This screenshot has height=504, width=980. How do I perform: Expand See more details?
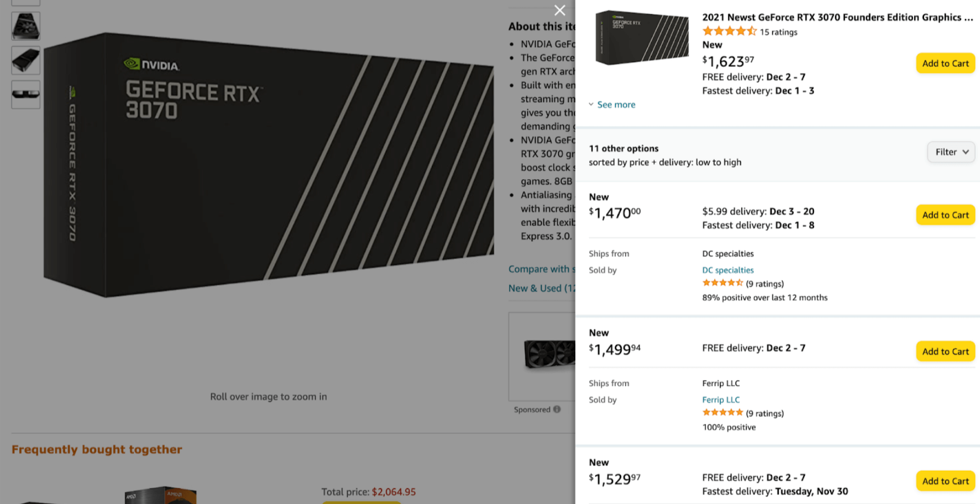point(612,104)
